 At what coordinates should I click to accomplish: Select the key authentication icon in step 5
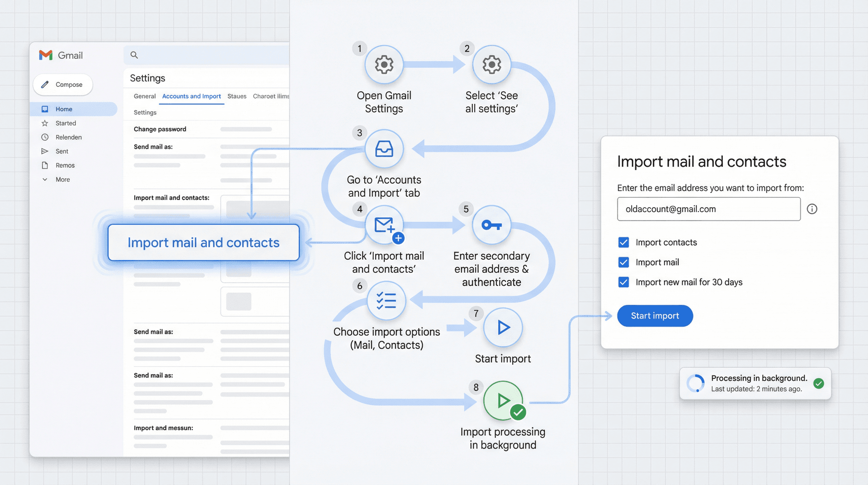point(491,225)
